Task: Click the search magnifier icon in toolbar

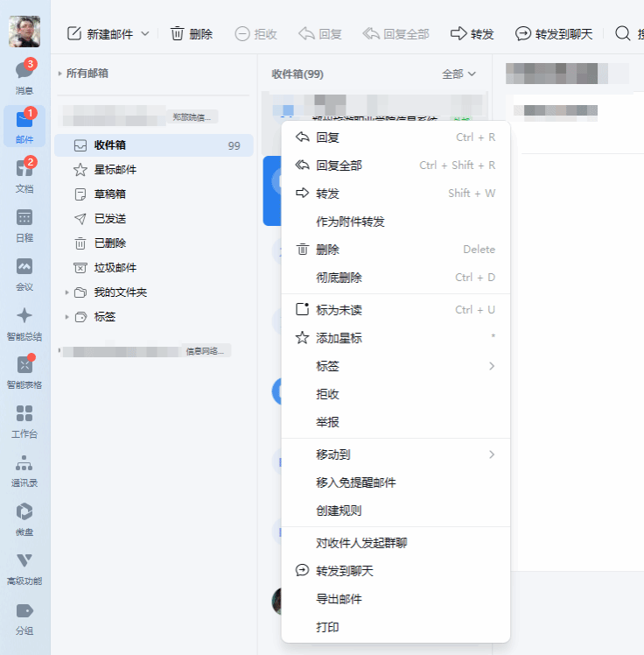Action: (622, 34)
